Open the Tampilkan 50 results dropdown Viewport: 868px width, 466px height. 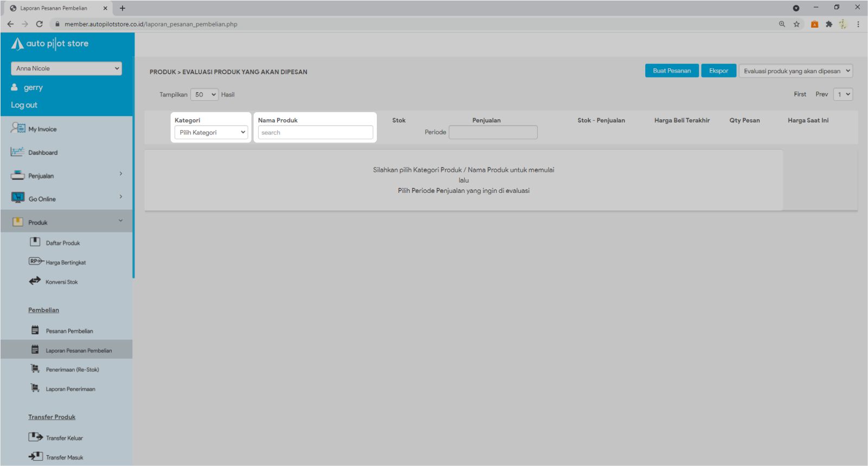click(204, 94)
